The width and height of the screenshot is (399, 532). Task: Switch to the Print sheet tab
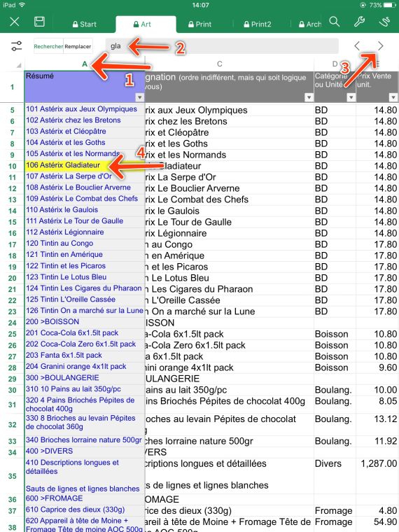[x=199, y=24]
